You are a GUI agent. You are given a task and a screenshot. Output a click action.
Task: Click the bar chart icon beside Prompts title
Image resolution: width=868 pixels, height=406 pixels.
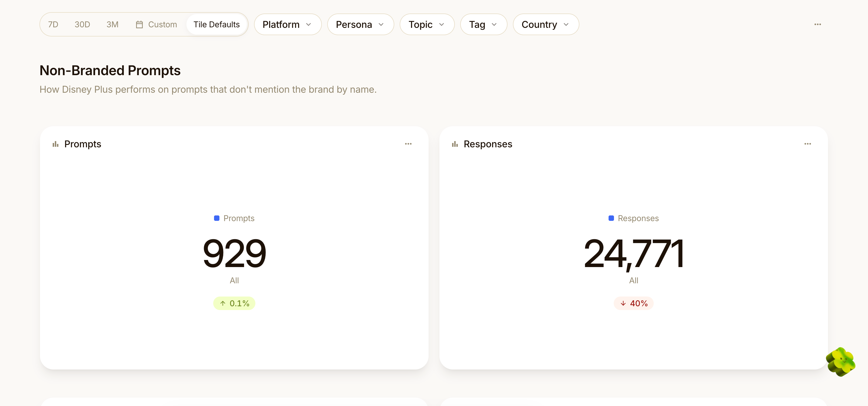pos(56,144)
